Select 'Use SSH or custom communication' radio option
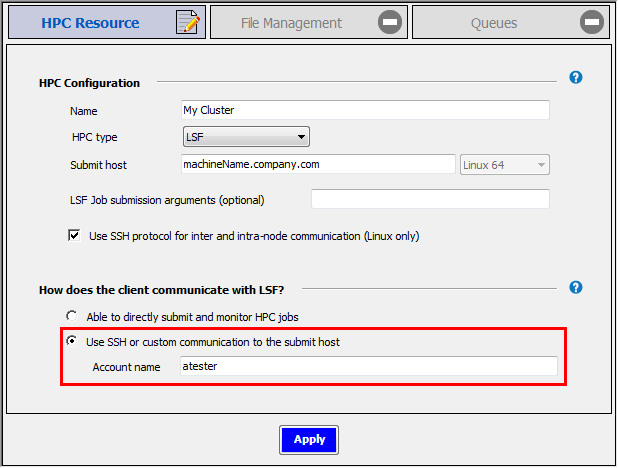Viewport: 618px width, 468px height. coord(72,342)
